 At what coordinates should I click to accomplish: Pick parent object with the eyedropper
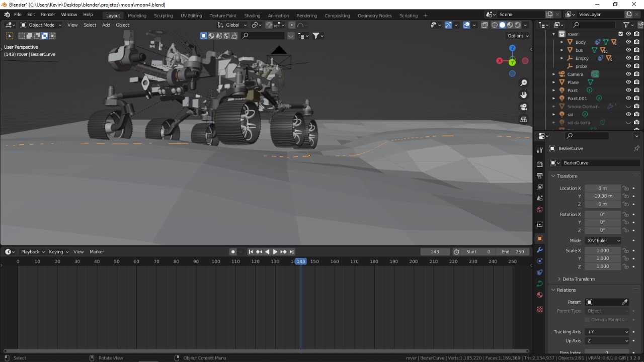point(625,302)
